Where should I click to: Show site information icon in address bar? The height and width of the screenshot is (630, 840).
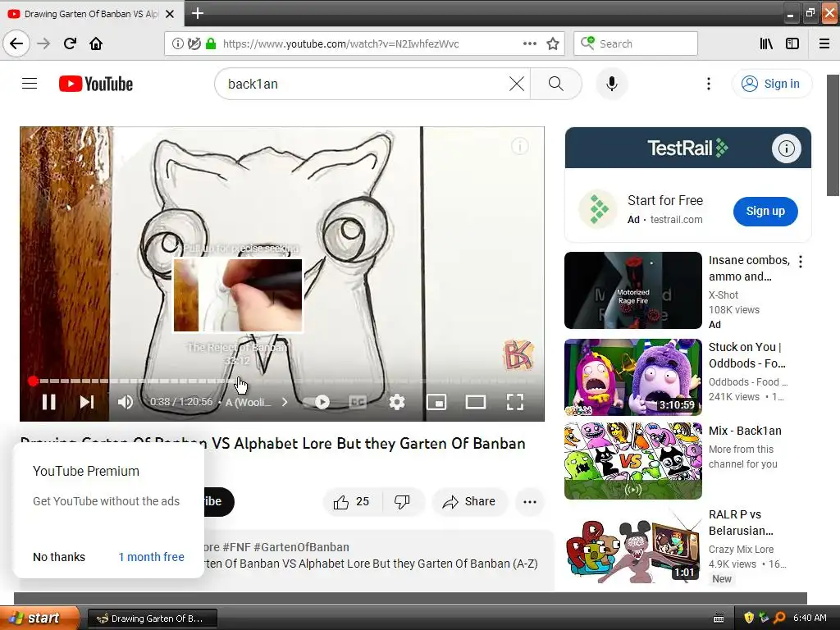coord(177,43)
